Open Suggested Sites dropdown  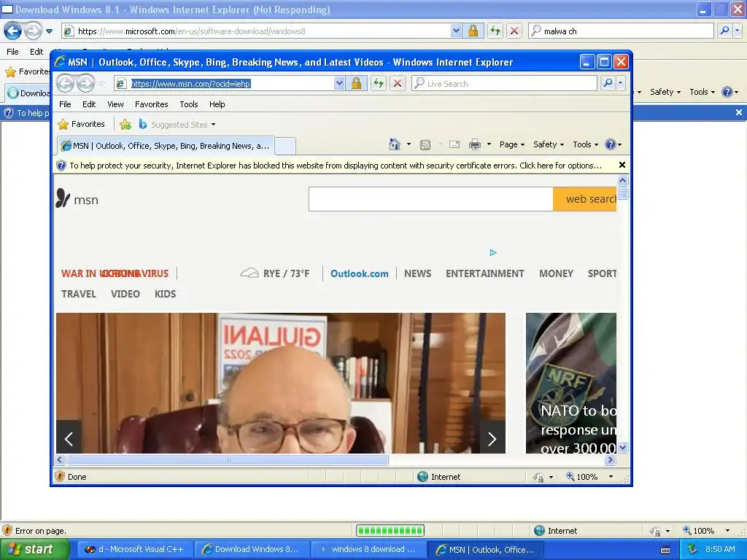coord(213,125)
